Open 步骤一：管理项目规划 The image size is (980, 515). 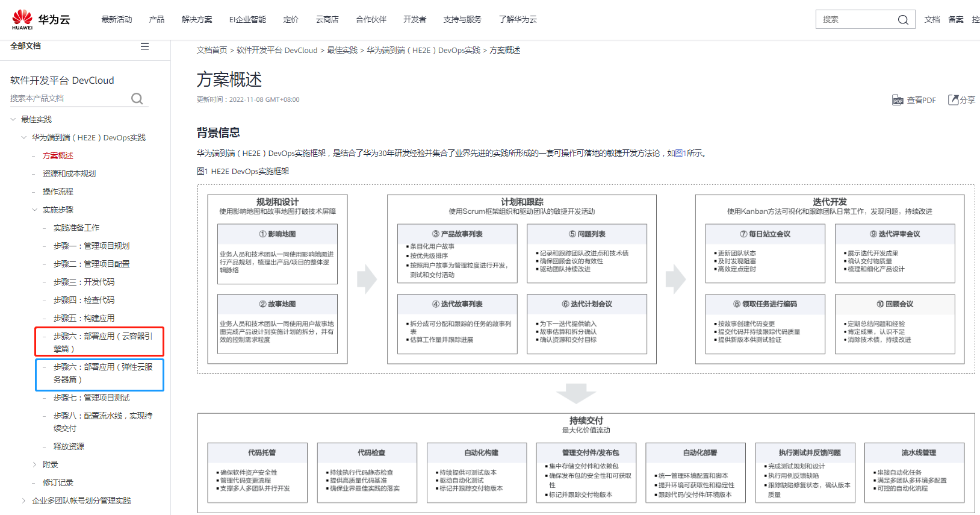click(x=91, y=246)
